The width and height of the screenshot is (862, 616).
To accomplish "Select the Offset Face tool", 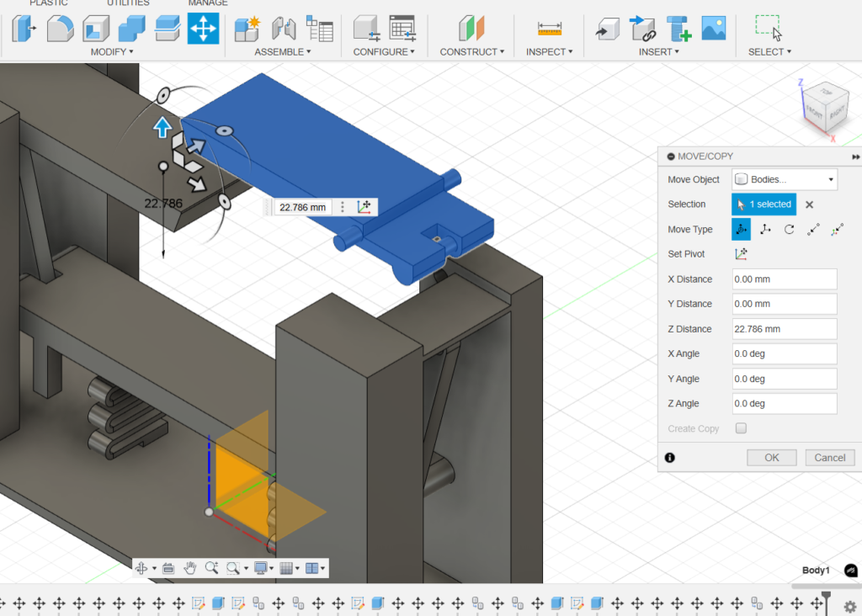I will tap(168, 29).
